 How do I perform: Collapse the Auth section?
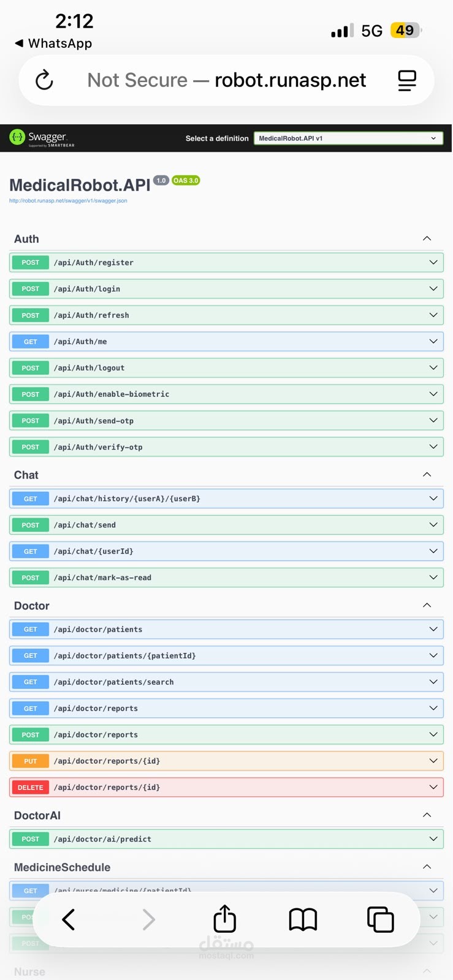pos(427,239)
